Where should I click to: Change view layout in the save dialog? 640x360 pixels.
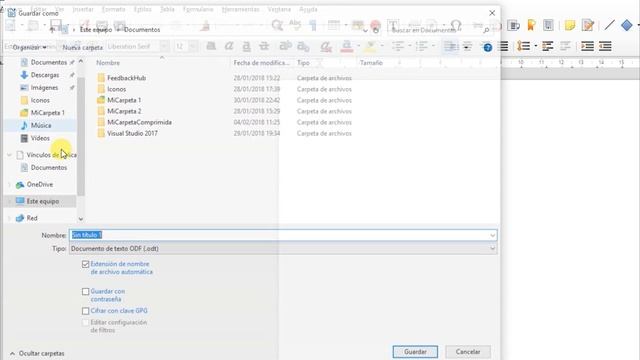(451, 47)
